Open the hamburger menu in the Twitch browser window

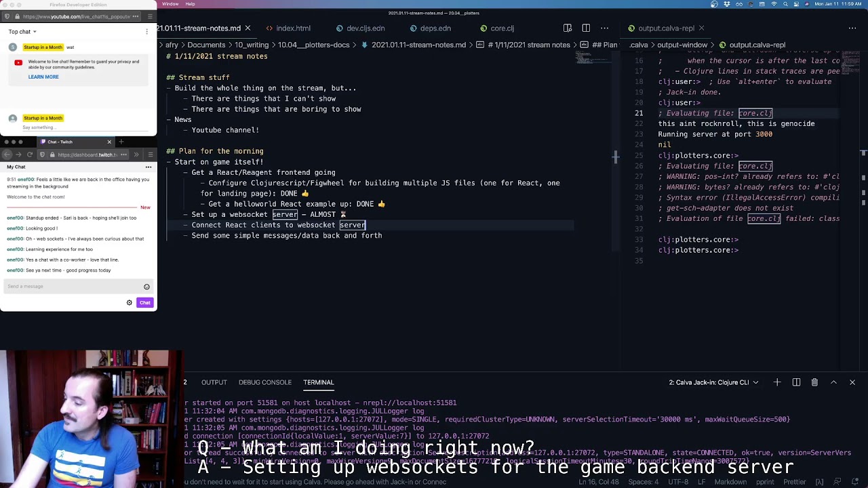(x=150, y=155)
